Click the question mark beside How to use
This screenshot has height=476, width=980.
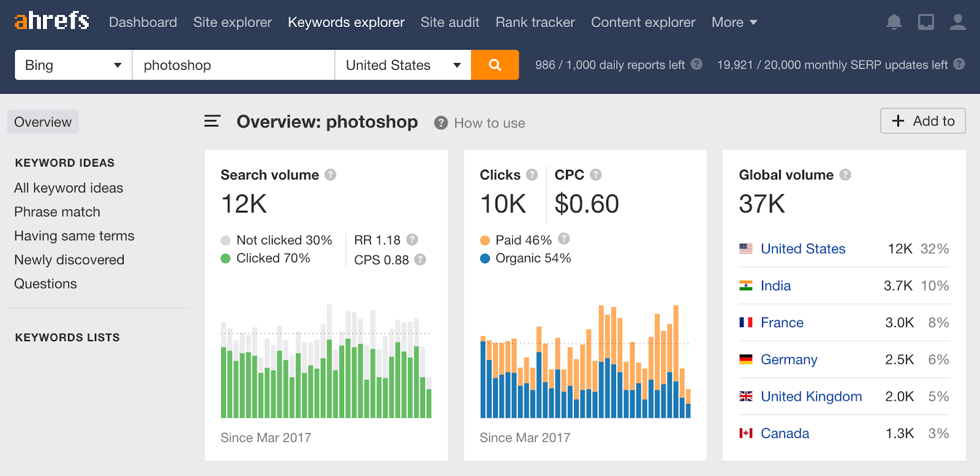[x=441, y=123]
